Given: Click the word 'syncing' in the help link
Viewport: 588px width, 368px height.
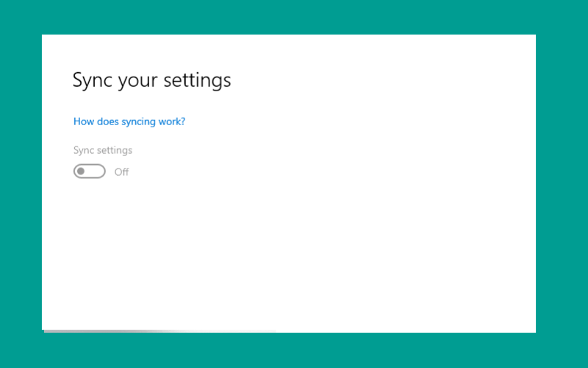Looking at the screenshot, I should pyautogui.click(x=138, y=122).
